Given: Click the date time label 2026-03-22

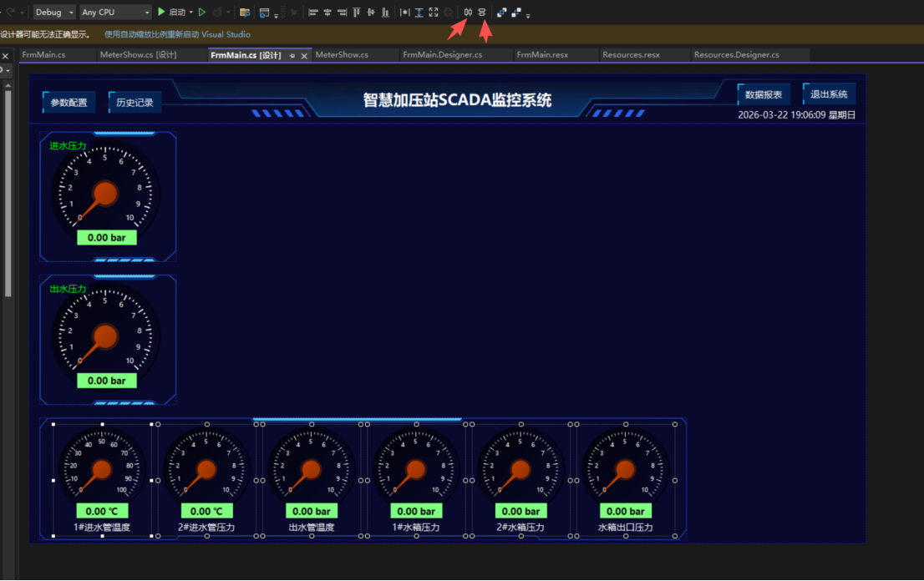Looking at the screenshot, I should 796,115.
